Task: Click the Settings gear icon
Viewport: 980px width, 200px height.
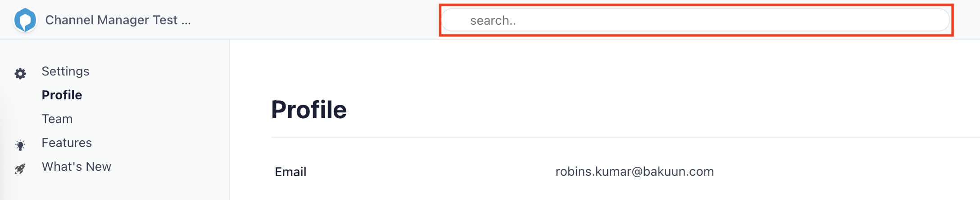Action: pyautogui.click(x=20, y=74)
